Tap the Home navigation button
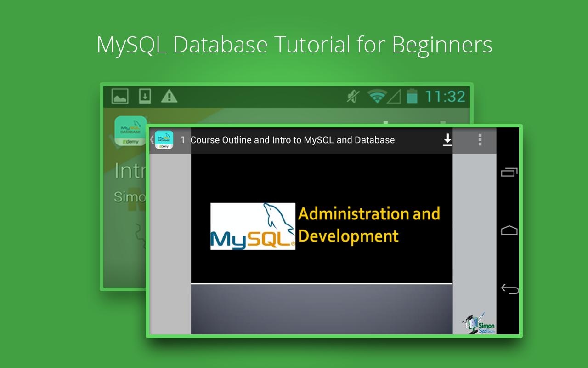The width and height of the screenshot is (588, 368). tap(509, 230)
